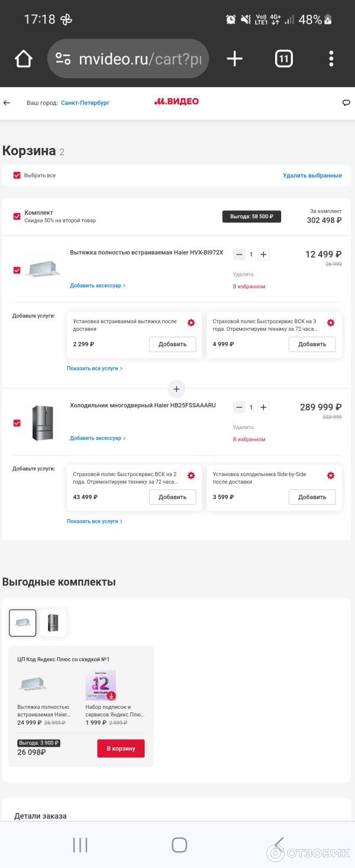355x868 pixels.
Task: Select the hood thumbnail in 'Выгодные комплекты'
Action: click(x=22, y=623)
